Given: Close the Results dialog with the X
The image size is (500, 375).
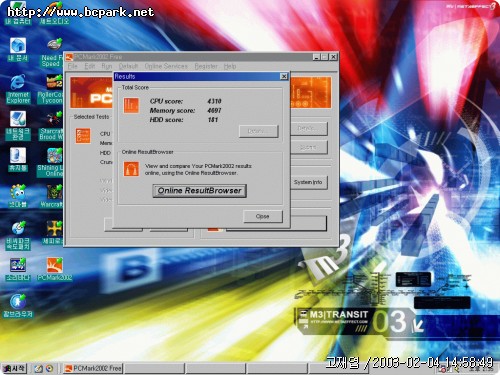Looking at the screenshot, I should point(284,76).
